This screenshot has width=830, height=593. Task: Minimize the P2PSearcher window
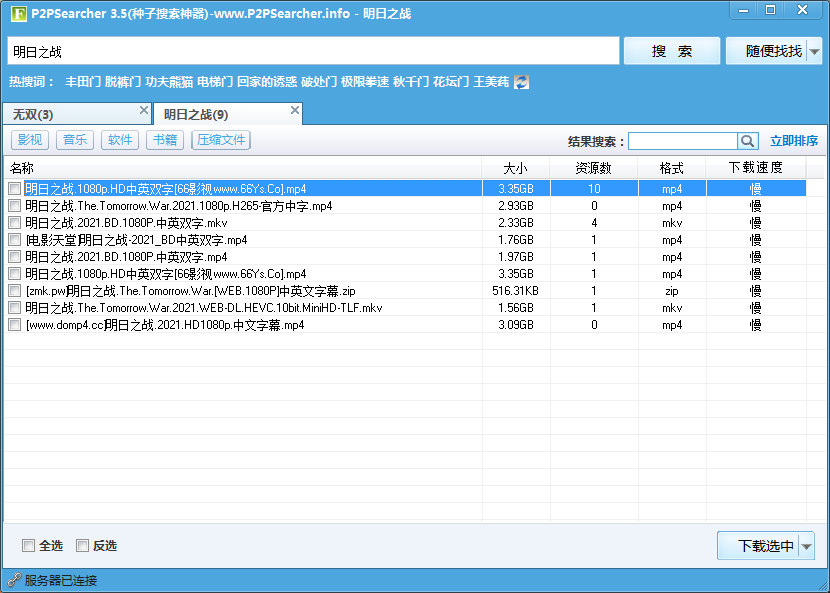(x=744, y=10)
